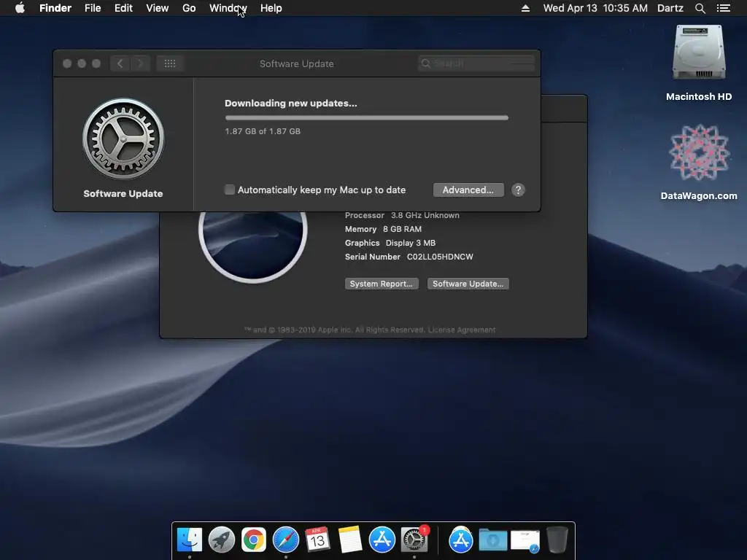Open Advanced options
Screen dimensions: 747x560
468,190
